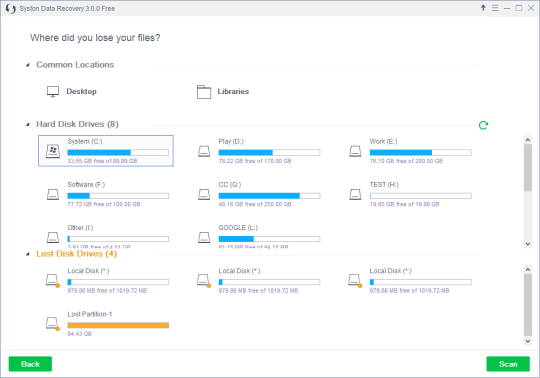This screenshot has height=378, width=540.
Task: Click the 'Software (F:)' drive name
Action: pyautogui.click(x=86, y=185)
